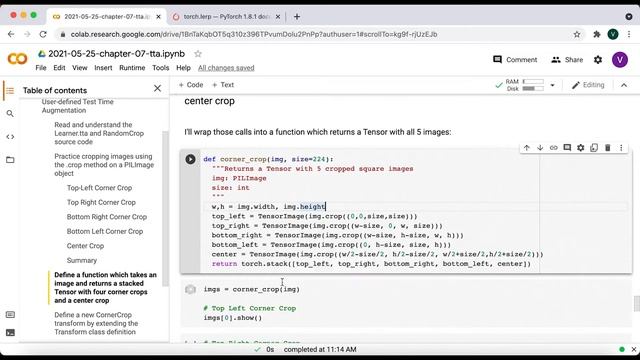Close the torch.lerp browser tab
Viewport: 640px width, 360px height.
coord(278,17)
